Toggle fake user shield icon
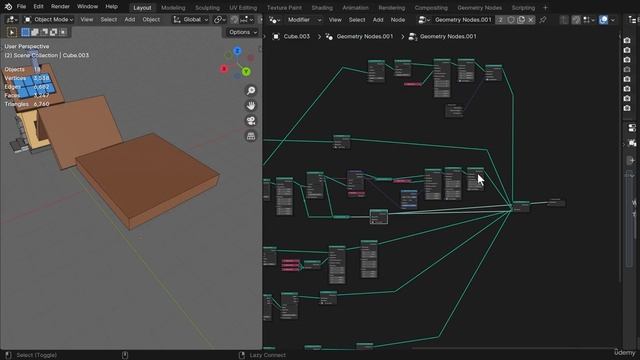Screen dimensions: 640x360 tap(511, 20)
